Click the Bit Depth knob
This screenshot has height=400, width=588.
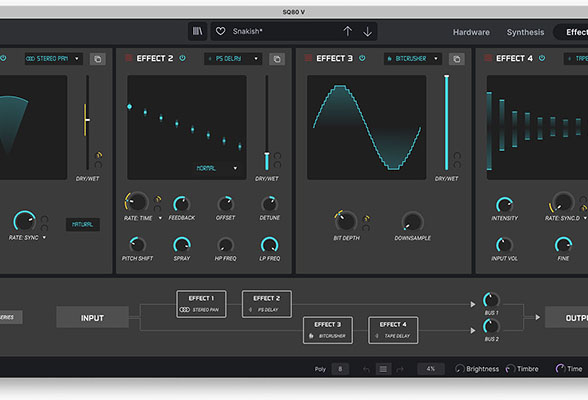click(346, 221)
